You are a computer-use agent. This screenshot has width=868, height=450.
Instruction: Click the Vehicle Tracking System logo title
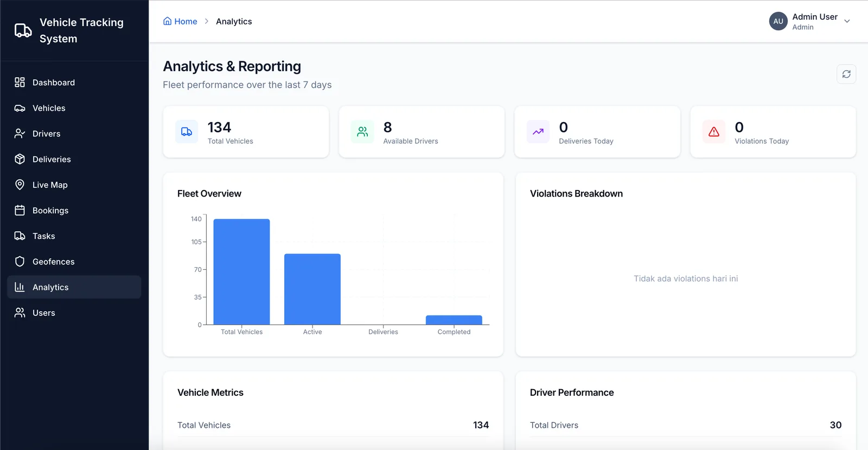(x=81, y=30)
